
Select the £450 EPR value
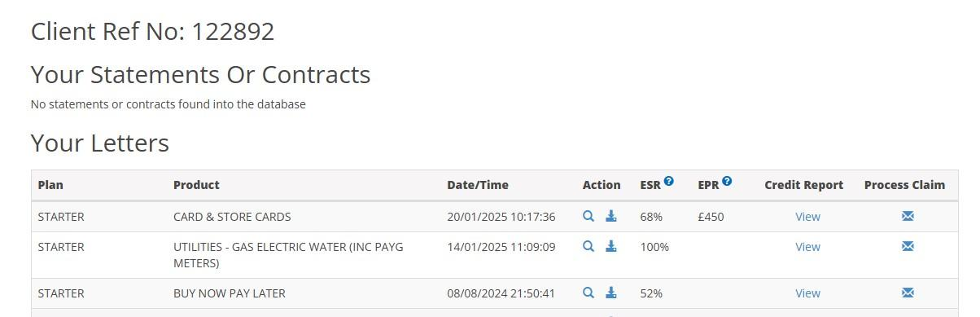[711, 217]
